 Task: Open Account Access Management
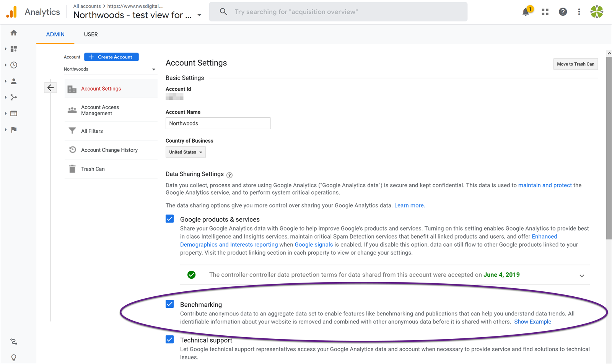coord(111,110)
